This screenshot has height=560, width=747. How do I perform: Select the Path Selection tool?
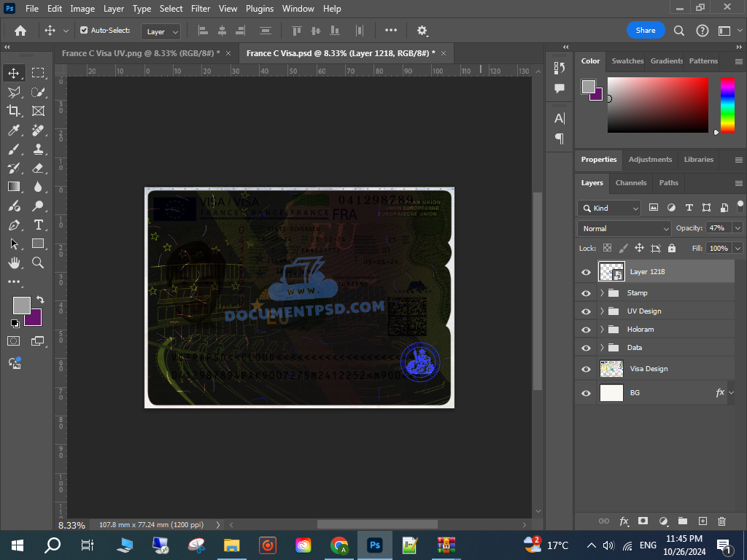pos(13,244)
